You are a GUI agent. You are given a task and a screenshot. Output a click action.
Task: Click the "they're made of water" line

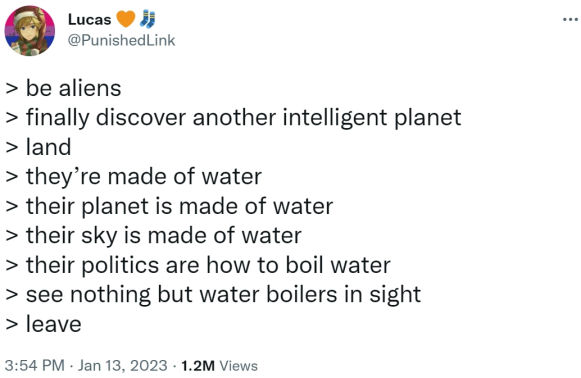144,176
